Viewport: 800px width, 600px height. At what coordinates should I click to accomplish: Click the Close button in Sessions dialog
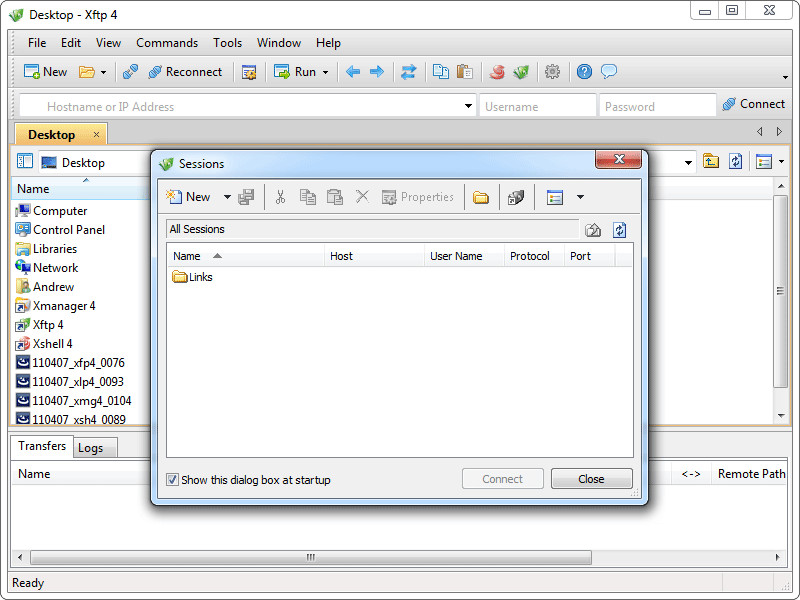pos(591,479)
